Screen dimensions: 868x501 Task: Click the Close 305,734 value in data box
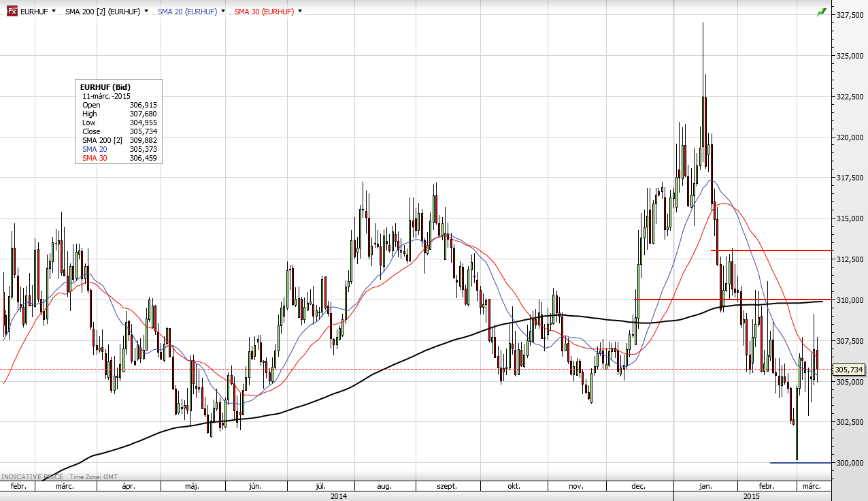coord(143,131)
